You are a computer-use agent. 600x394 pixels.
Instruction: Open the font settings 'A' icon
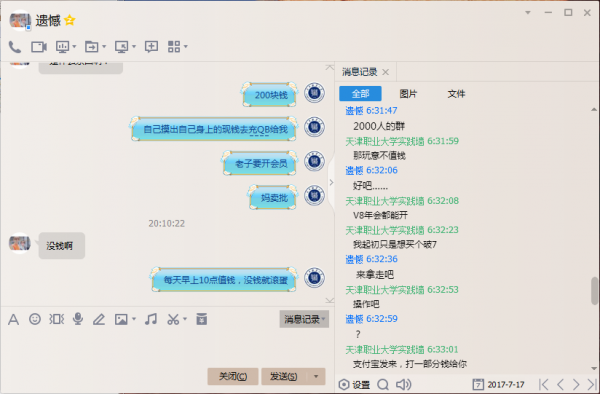pos(13,319)
